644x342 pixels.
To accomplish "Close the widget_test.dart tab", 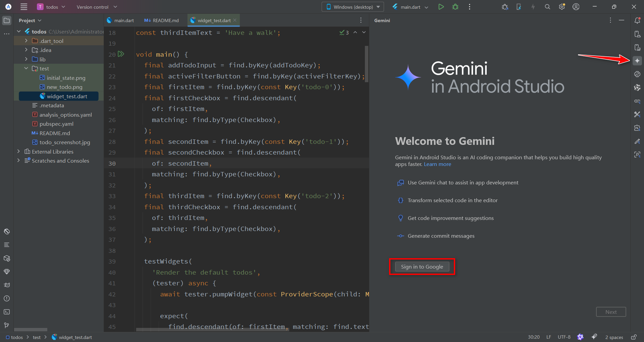I will [x=235, y=20].
